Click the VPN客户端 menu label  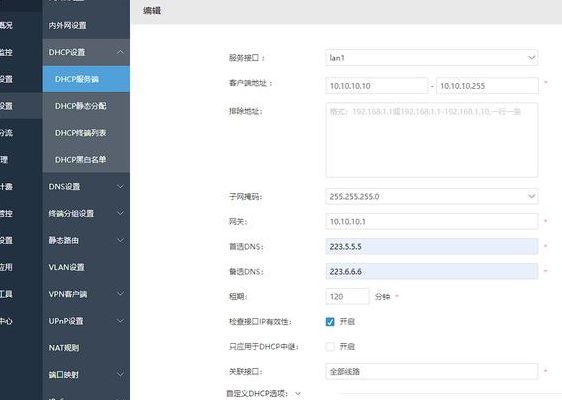pyautogui.click(x=68, y=294)
